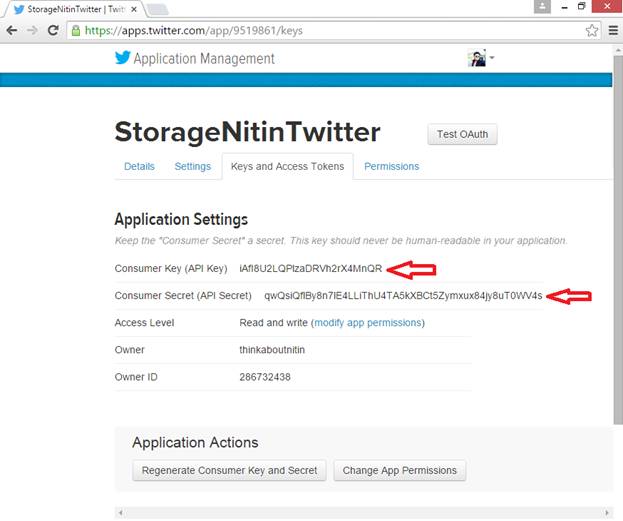The width and height of the screenshot is (623, 521).
Task: Switch to the Details tab
Action: pos(139,166)
